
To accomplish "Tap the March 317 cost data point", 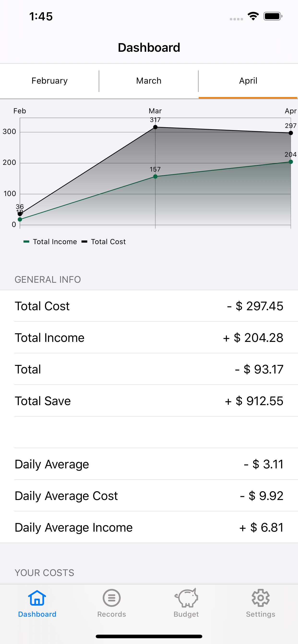I will (x=155, y=127).
